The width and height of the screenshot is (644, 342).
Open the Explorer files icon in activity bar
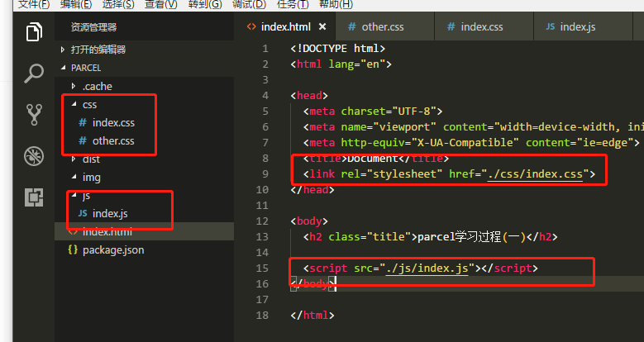(34, 32)
